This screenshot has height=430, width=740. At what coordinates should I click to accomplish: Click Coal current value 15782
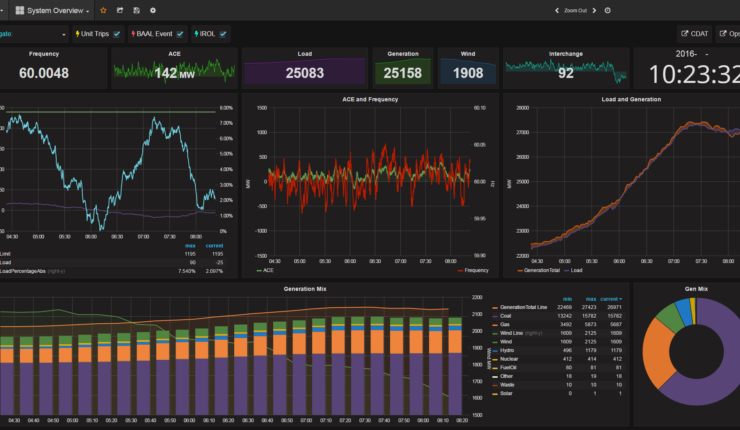(614, 316)
